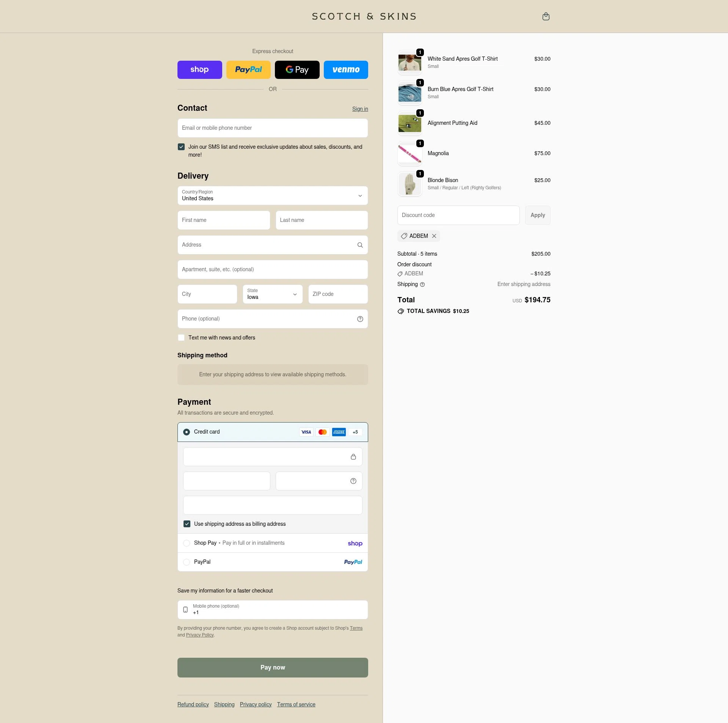Click the phone number help icon
The width and height of the screenshot is (728, 723).
coord(360,319)
